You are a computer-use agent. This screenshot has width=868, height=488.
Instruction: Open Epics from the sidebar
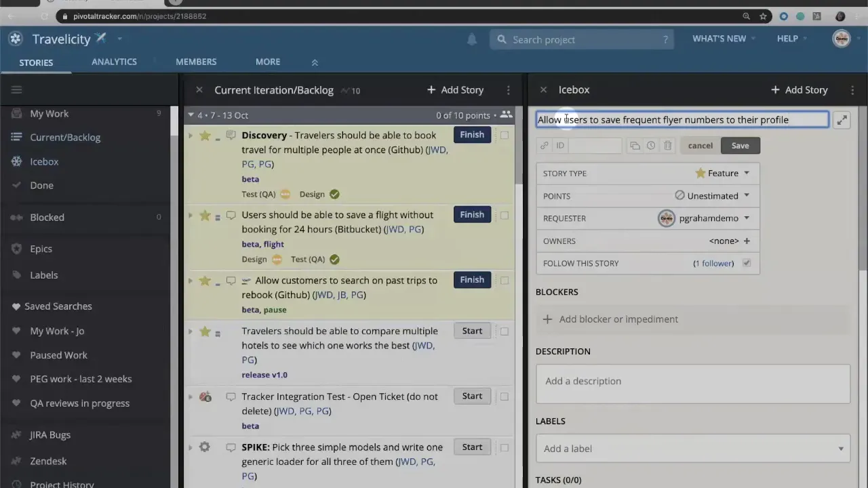click(41, 249)
